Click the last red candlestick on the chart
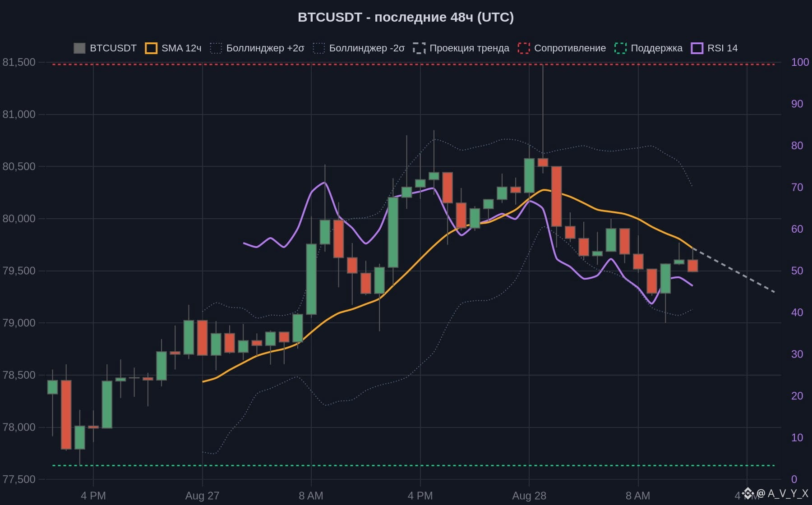This screenshot has width=812, height=505. (x=692, y=266)
